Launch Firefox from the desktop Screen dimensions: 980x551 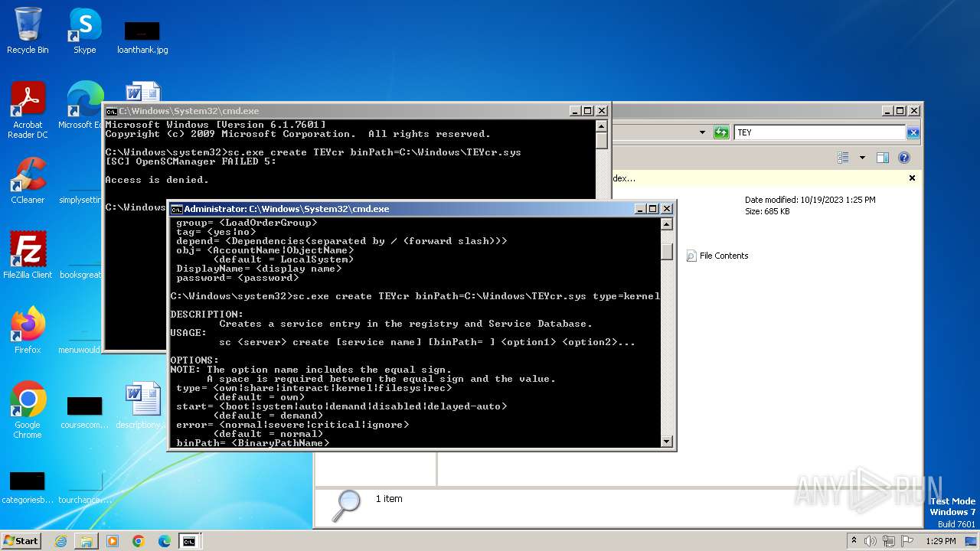[28, 330]
